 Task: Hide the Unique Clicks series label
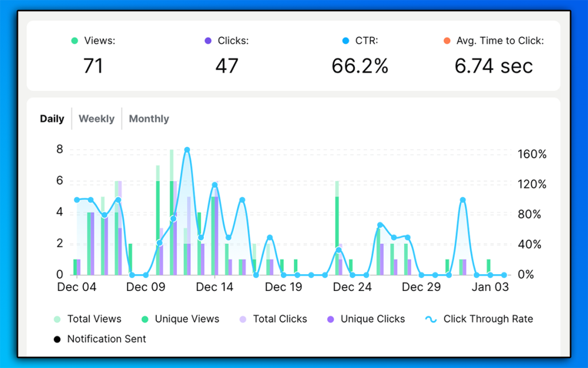(373, 319)
